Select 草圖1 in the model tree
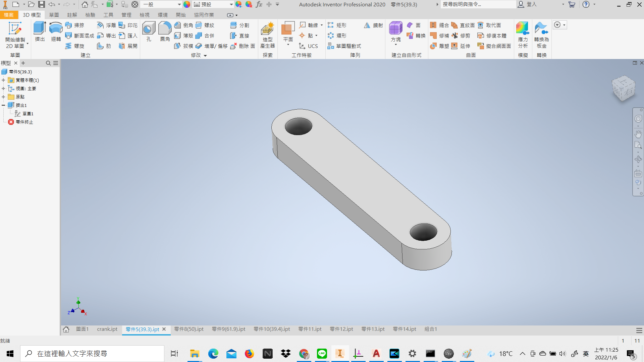Image resolution: width=644 pixels, height=362 pixels. coord(28,114)
